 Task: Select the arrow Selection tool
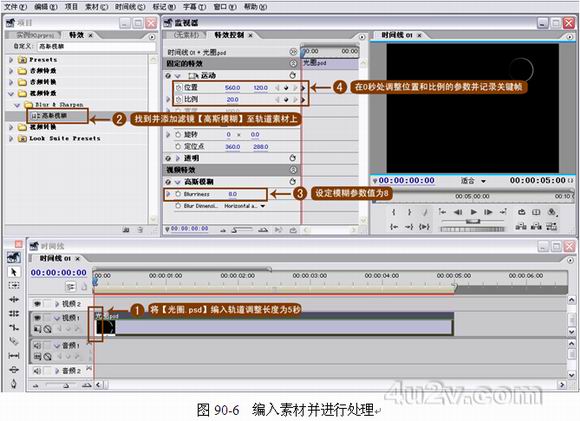[14, 272]
